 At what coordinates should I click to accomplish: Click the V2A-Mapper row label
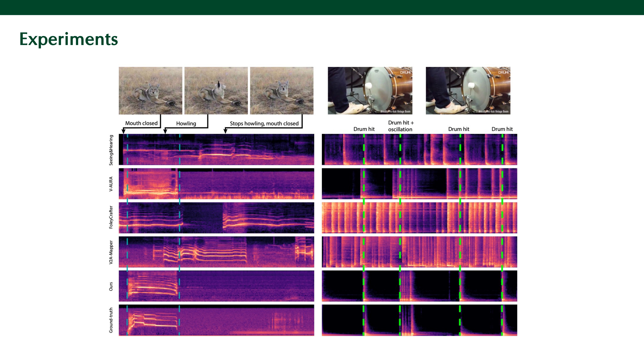[111, 252]
